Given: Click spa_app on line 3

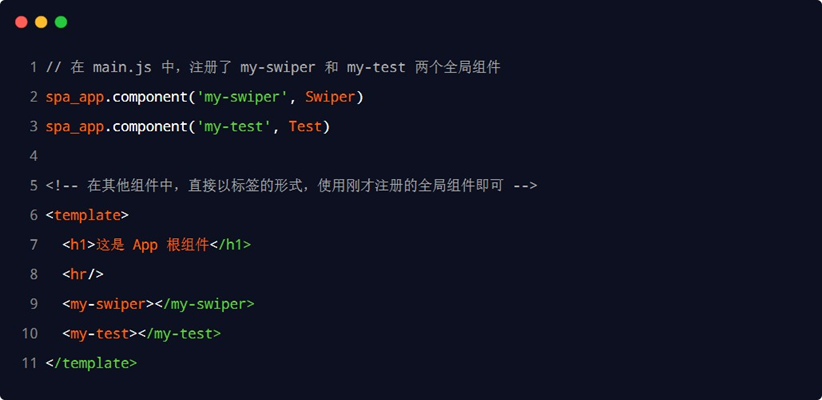Looking at the screenshot, I should pyautogui.click(x=74, y=127).
